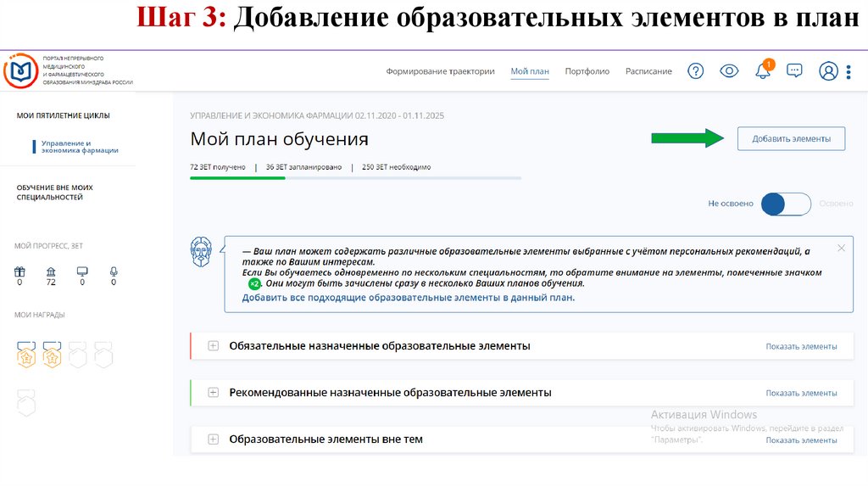Select Управление и экономика фармации cycle
Viewport: 868px width, 487px height.
pos(80,146)
